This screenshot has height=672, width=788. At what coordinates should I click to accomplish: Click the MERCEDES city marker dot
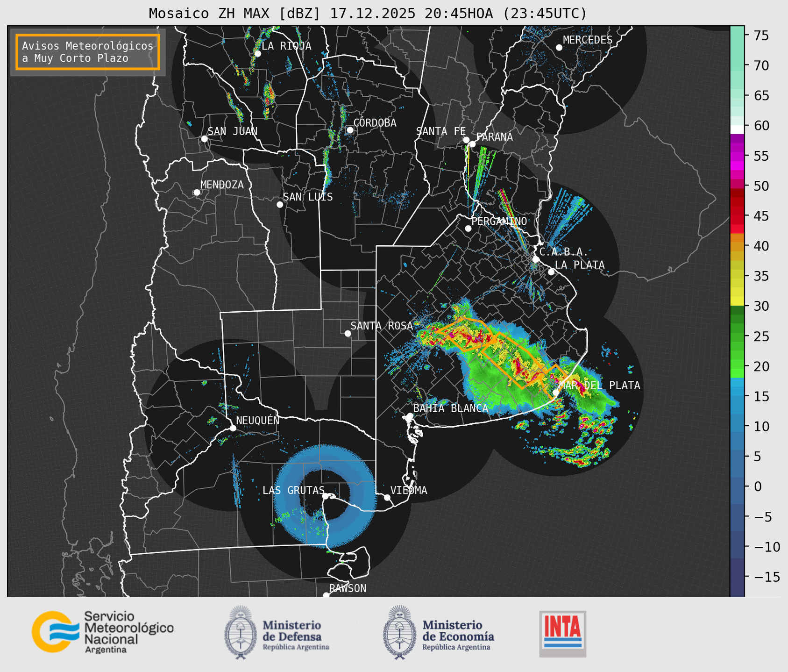pyautogui.click(x=559, y=48)
